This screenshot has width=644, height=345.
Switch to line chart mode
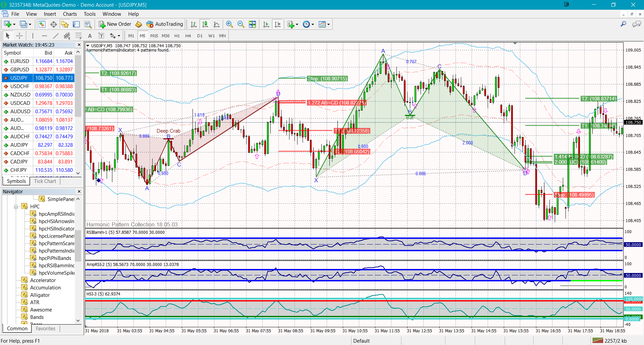216,24
